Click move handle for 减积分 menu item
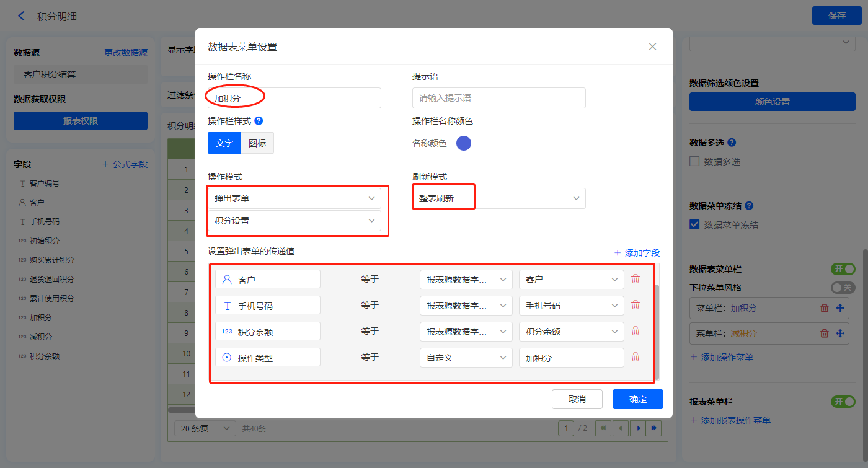The height and width of the screenshot is (468, 868). point(840,333)
